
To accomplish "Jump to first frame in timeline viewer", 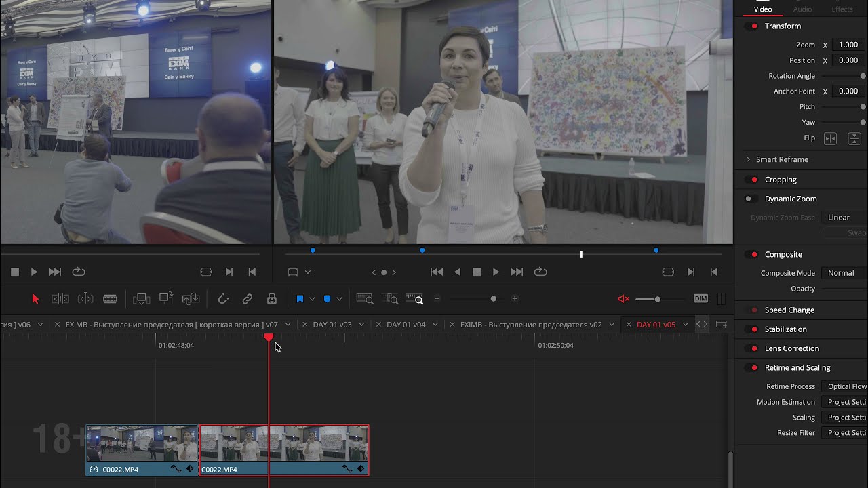I will tap(437, 272).
